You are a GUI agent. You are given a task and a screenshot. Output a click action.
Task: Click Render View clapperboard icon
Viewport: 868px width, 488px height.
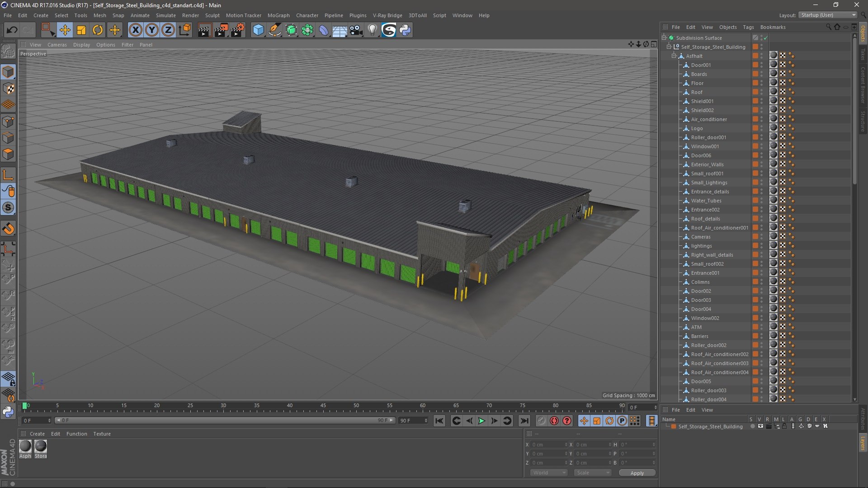(x=204, y=30)
